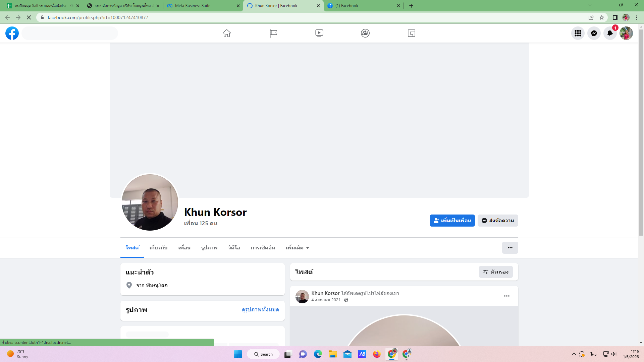Open the Messenger icon at top right
644x362 pixels.
pyautogui.click(x=594, y=33)
